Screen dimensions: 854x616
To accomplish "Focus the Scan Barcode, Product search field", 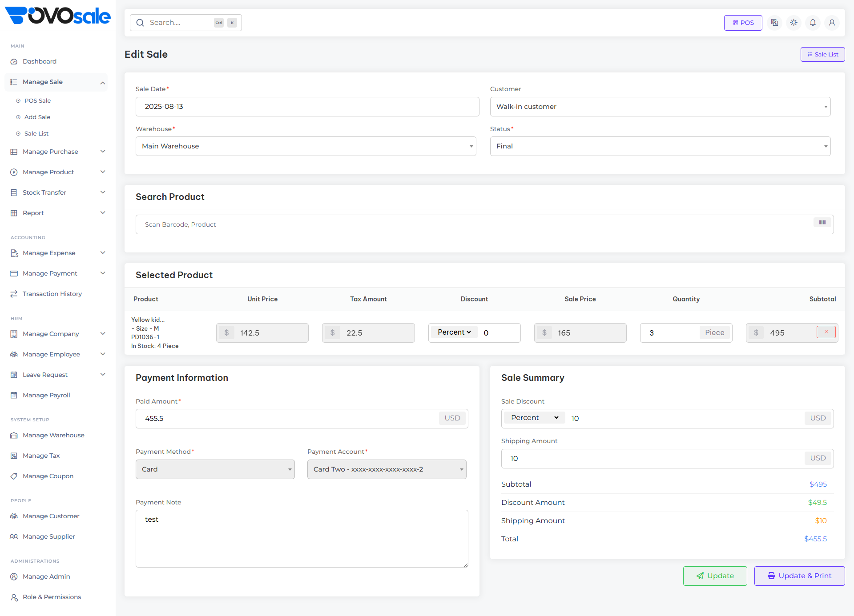I will point(484,224).
